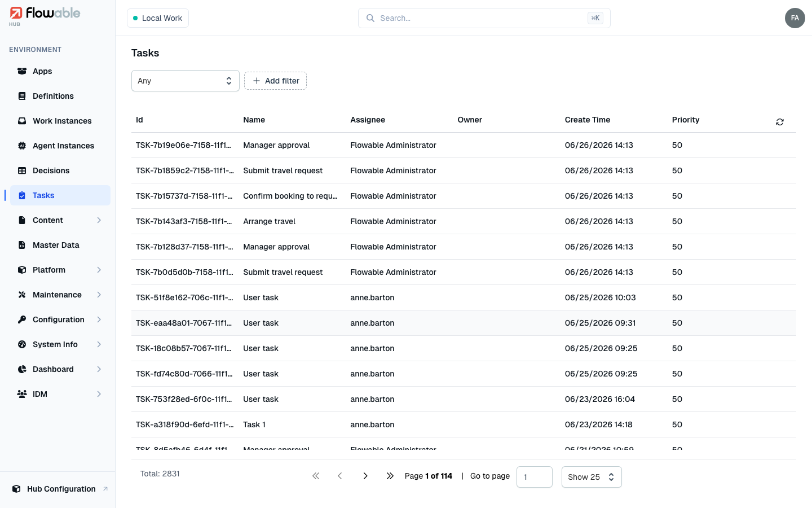This screenshot has height=508, width=812.
Task: Open the Show 25 page size dropdown
Action: point(592,477)
